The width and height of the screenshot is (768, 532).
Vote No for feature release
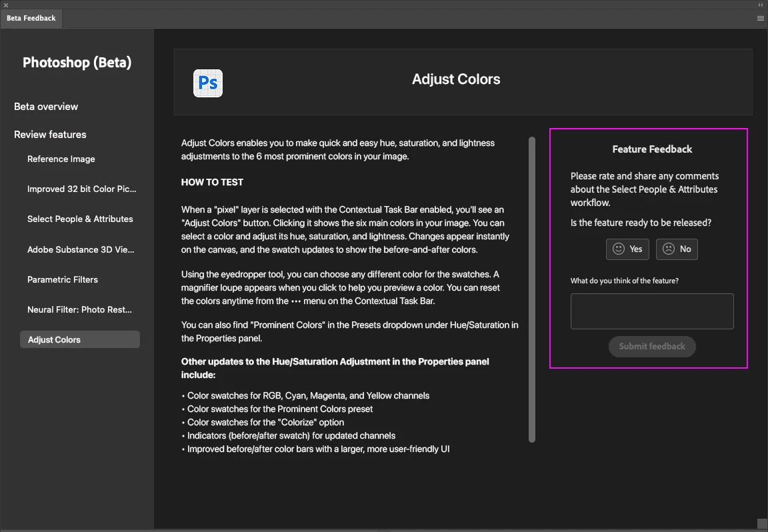(x=677, y=249)
